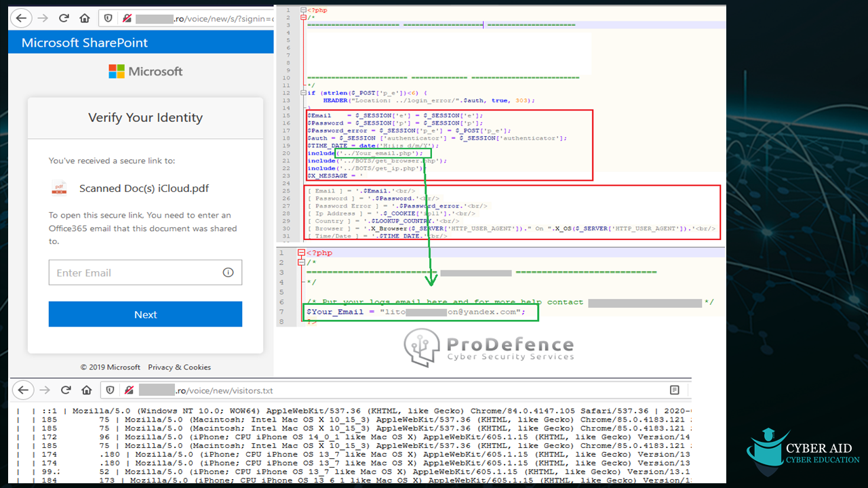
Task: Open home in the SharePoint page browser
Action: click(x=85, y=18)
